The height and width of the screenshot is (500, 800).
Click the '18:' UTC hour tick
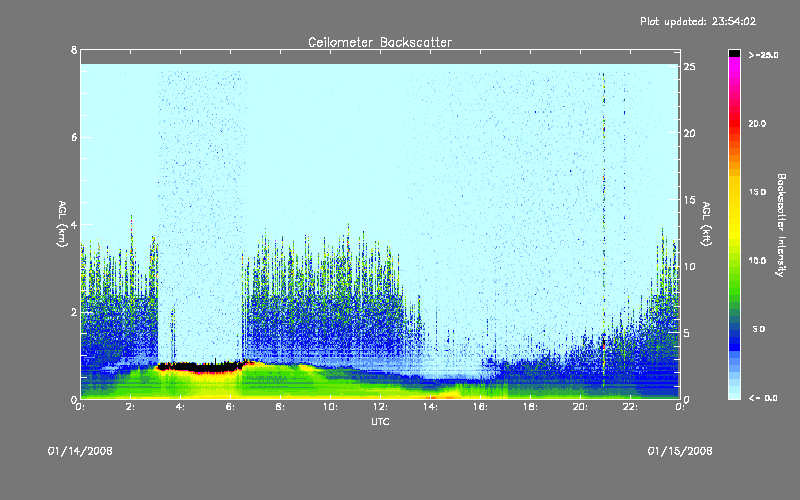point(530,407)
